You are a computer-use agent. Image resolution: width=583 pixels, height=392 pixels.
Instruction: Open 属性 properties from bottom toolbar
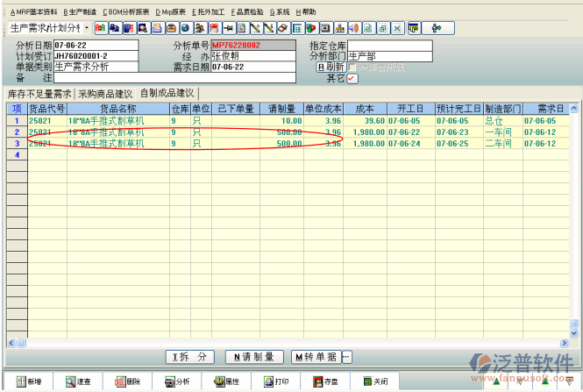point(227,382)
